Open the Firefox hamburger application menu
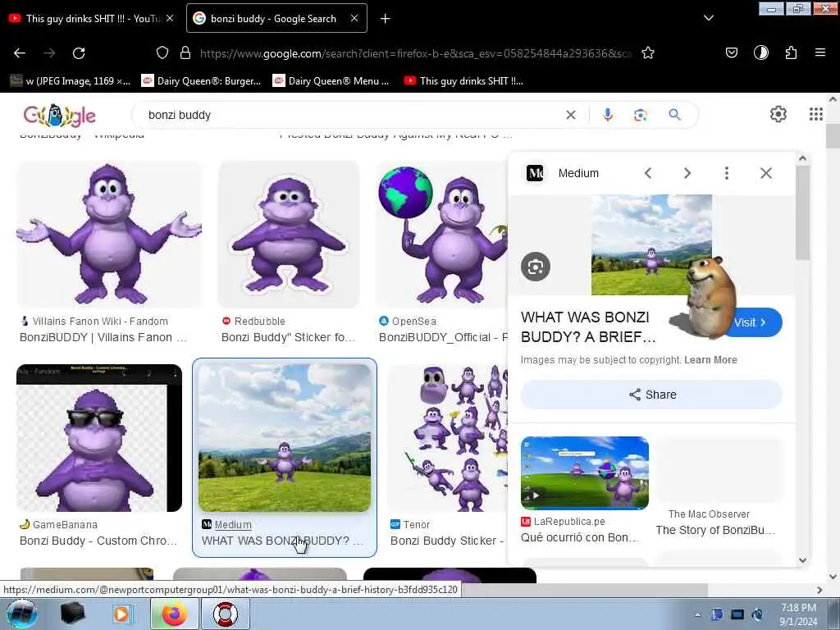 [x=820, y=52]
